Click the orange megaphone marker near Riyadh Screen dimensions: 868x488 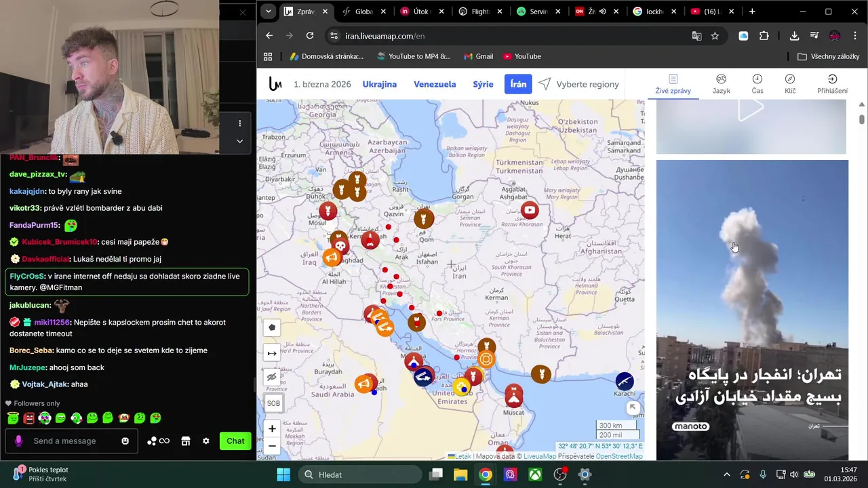(x=364, y=384)
